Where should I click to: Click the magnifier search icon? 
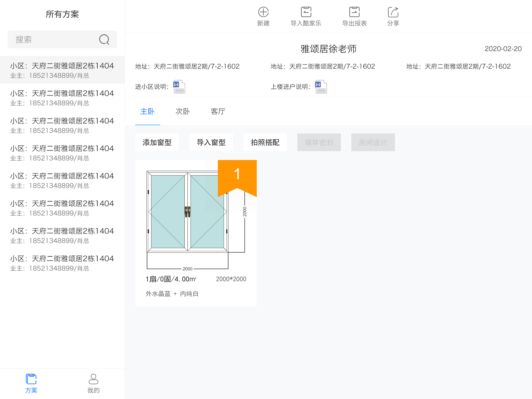pyautogui.click(x=104, y=40)
